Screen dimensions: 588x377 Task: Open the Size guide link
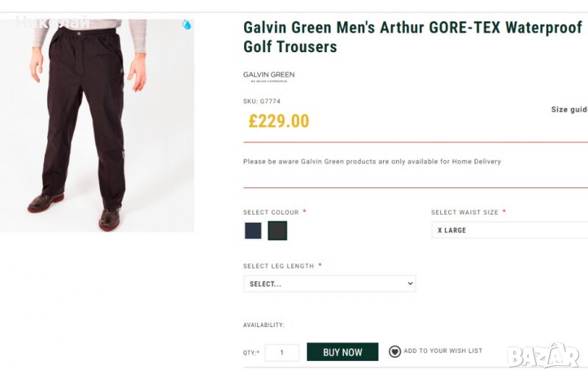[569, 109]
